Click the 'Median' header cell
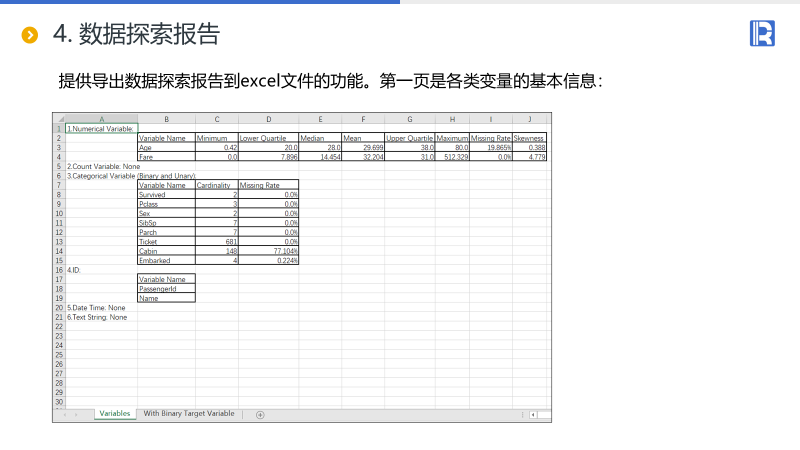 320,138
